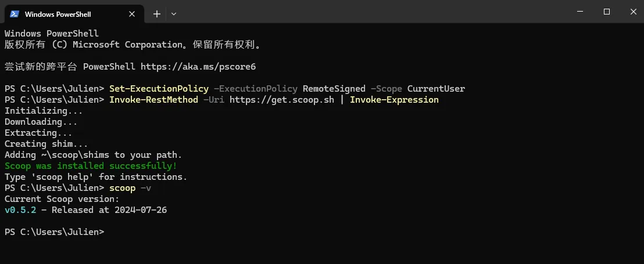Viewport: 644px width, 264px height.
Task: Open a new tab with the plus icon
Action: (x=157, y=13)
